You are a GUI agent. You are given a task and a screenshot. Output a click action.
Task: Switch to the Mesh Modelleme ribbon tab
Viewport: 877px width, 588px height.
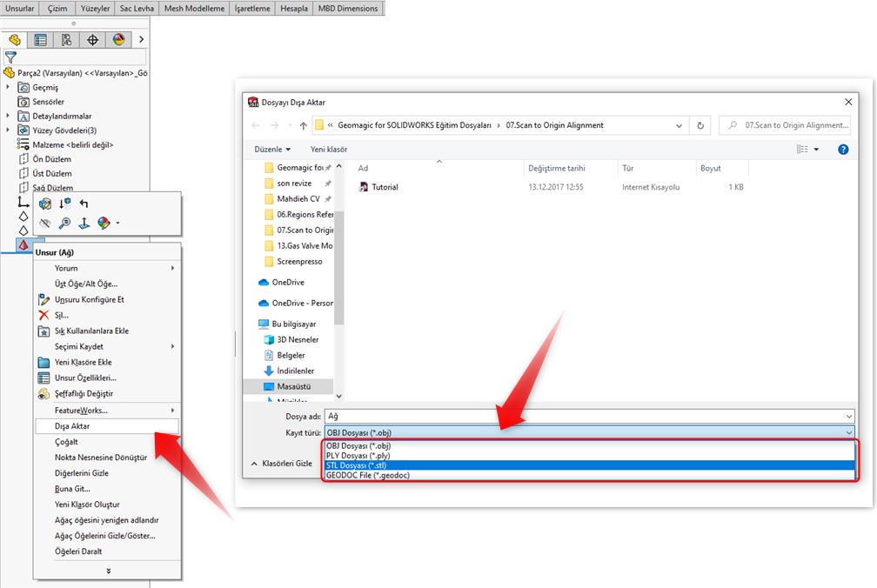click(194, 9)
